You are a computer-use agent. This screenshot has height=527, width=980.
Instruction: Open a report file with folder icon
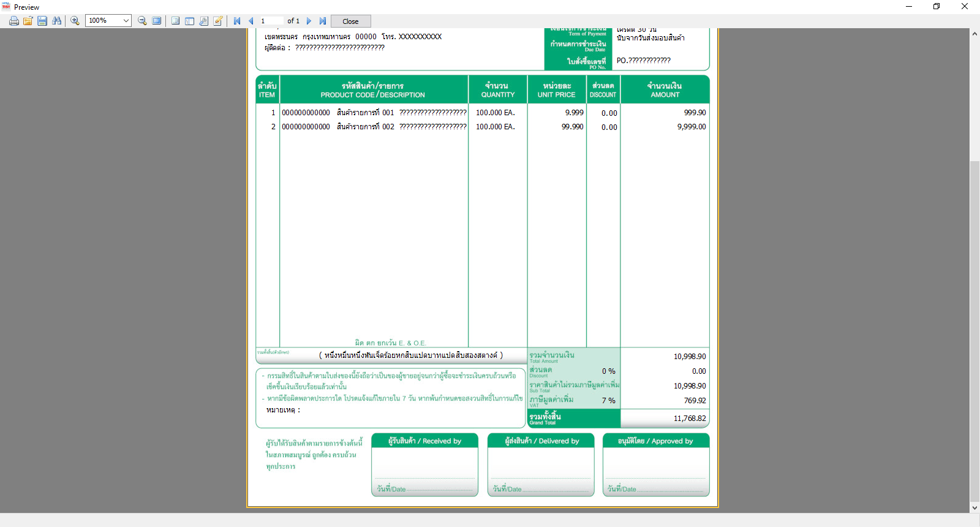pos(28,21)
